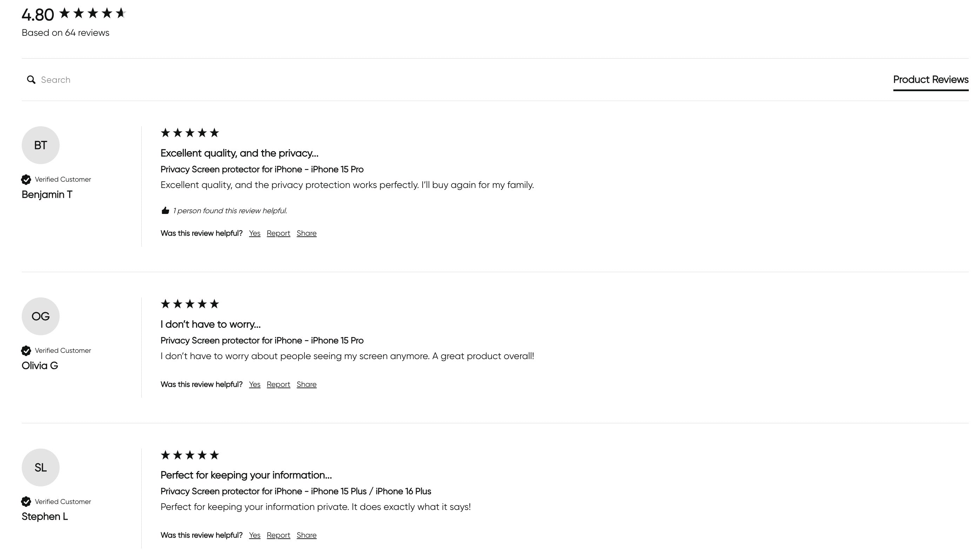This screenshot has width=980, height=552.
Task: Report Stephen L's review
Action: [x=278, y=535]
